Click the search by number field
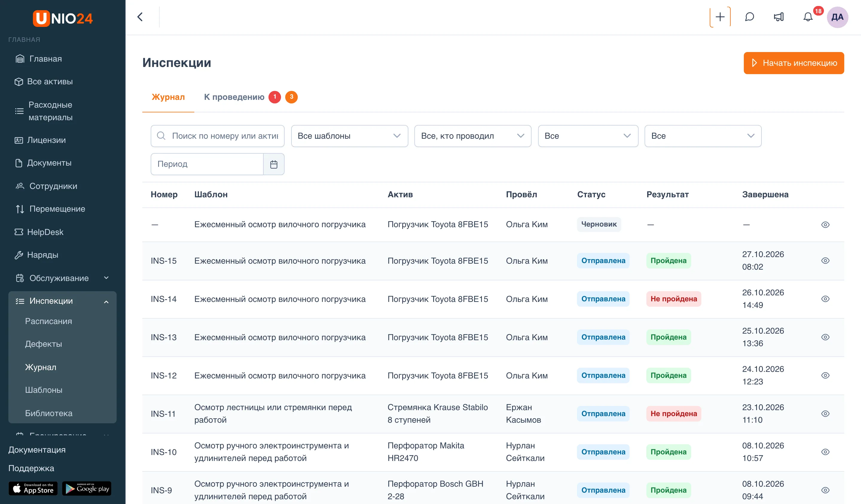Viewport: 861px width, 504px height. tap(218, 136)
